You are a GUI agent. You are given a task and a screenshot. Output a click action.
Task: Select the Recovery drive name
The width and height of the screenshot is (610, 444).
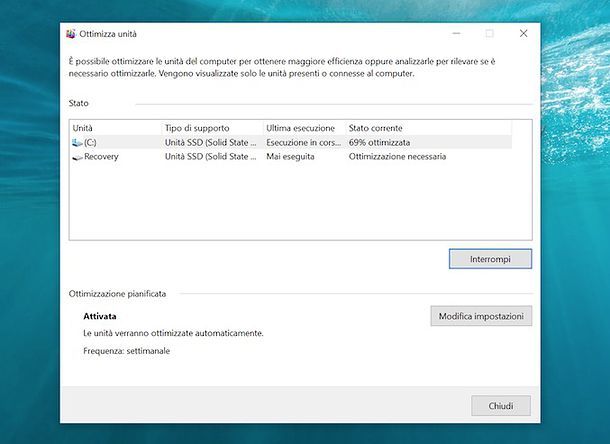click(101, 156)
